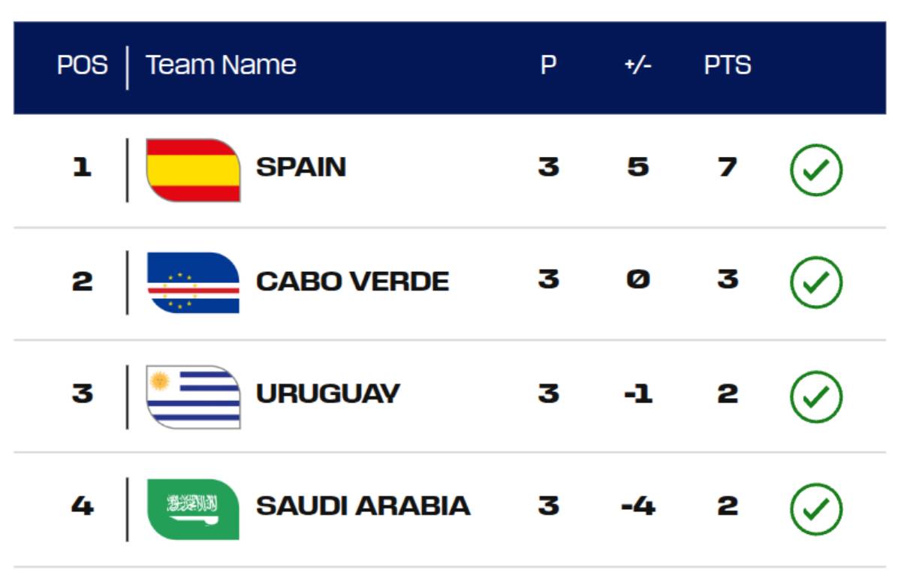Sort by the +/- column header
The image size is (901, 588).
(637, 65)
